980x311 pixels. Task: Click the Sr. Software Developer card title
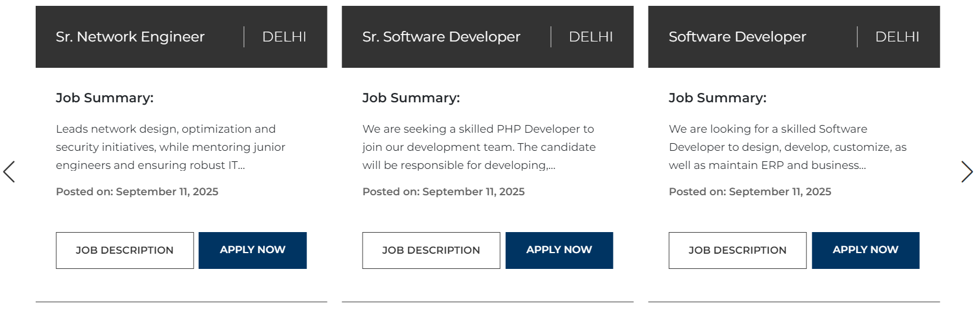(441, 37)
